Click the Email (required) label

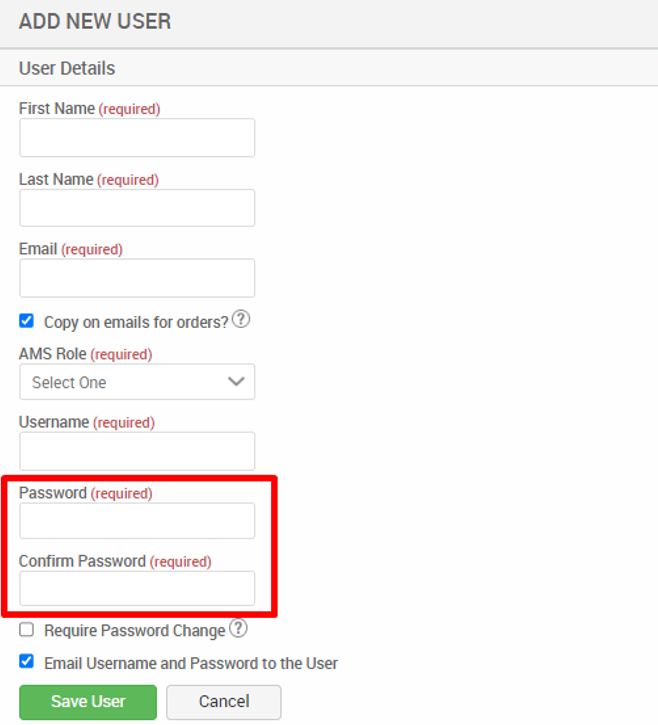tap(71, 249)
